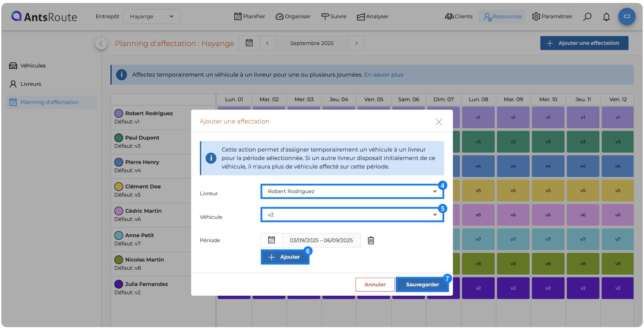Click v8 cell on Mar. 09

click(513, 264)
